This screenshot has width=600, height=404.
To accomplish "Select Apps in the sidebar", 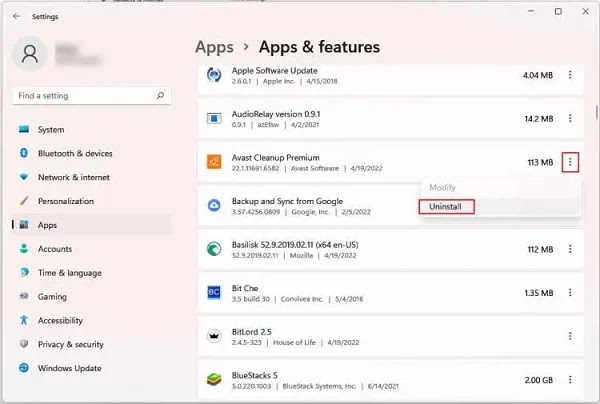I will point(92,225).
